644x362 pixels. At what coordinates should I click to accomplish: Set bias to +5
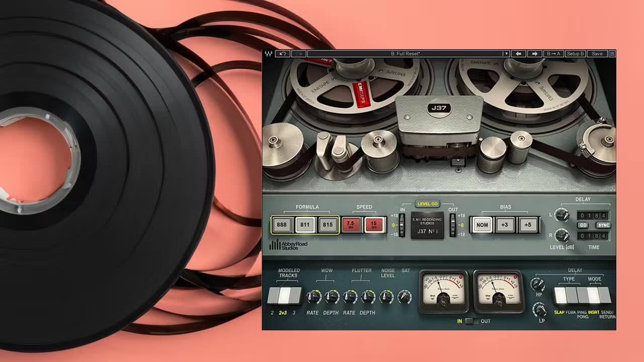(527, 225)
